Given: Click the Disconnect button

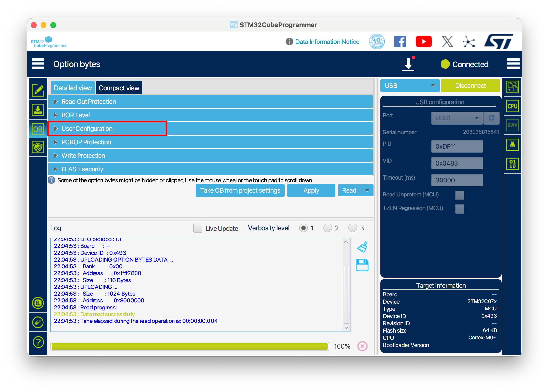Looking at the screenshot, I should click(x=470, y=85).
